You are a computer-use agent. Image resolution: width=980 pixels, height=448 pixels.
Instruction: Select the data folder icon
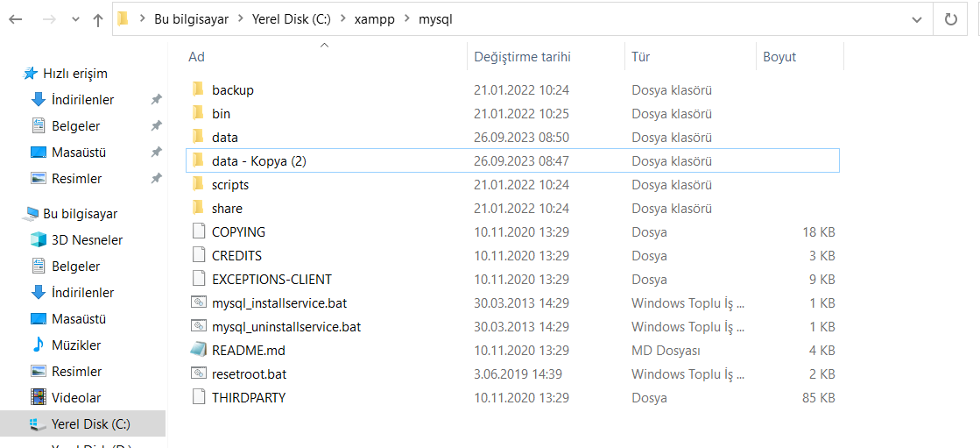198,137
